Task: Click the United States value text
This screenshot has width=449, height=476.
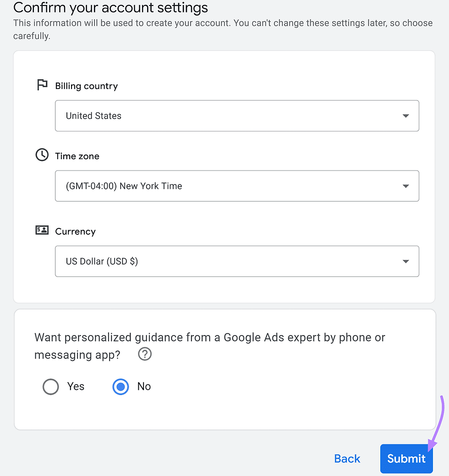Action: click(93, 116)
